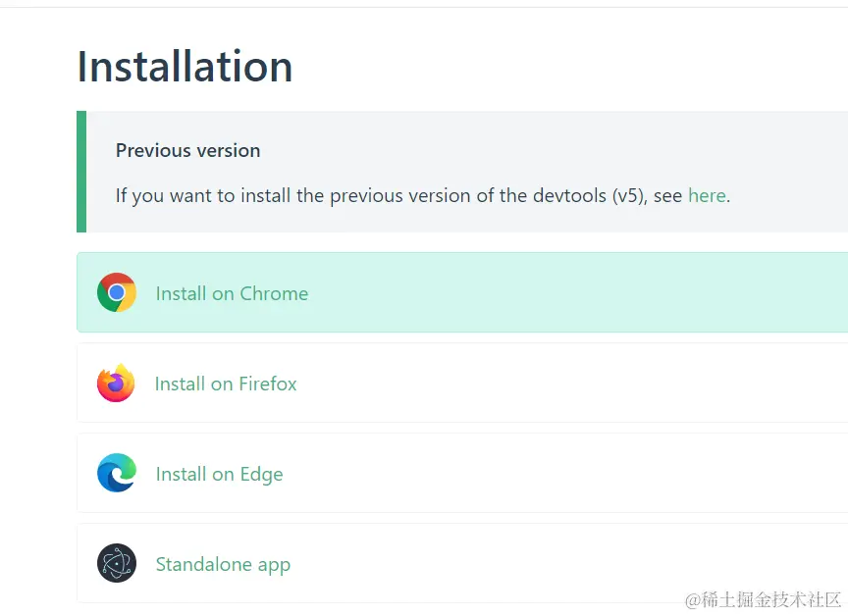
Task: Click the Microsoft Edge logo icon
Action: (x=117, y=474)
